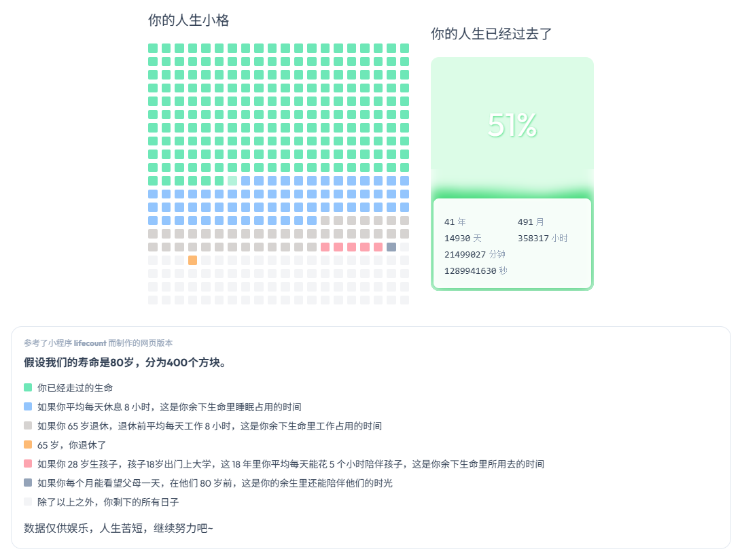This screenshot has width=742, height=560.
Task: Click the first pink child-time square
Action: [x=325, y=247]
